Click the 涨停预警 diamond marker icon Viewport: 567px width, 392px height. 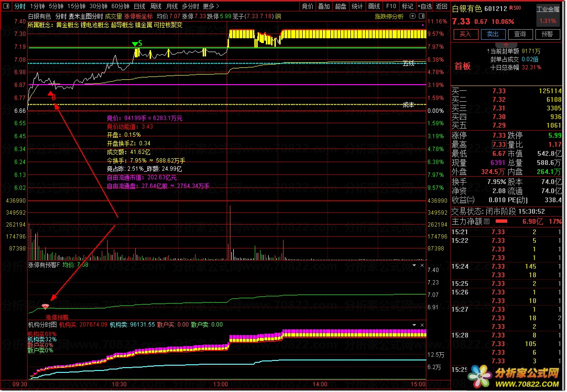[45, 306]
